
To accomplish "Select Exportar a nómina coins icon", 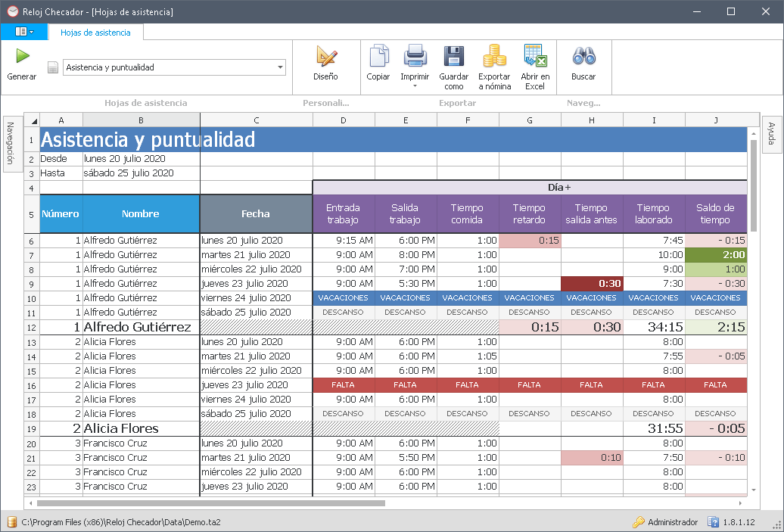I will pyautogui.click(x=494, y=57).
